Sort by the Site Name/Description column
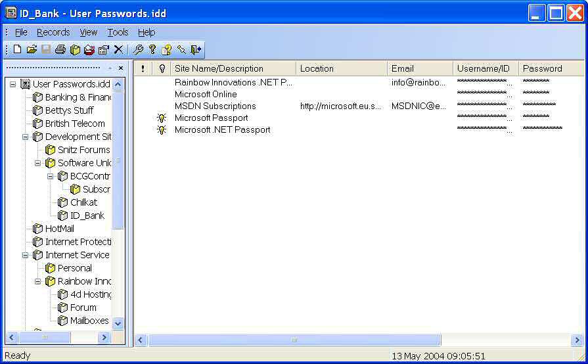The height and width of the screenshot is (364, 588). tap(233, 68)
